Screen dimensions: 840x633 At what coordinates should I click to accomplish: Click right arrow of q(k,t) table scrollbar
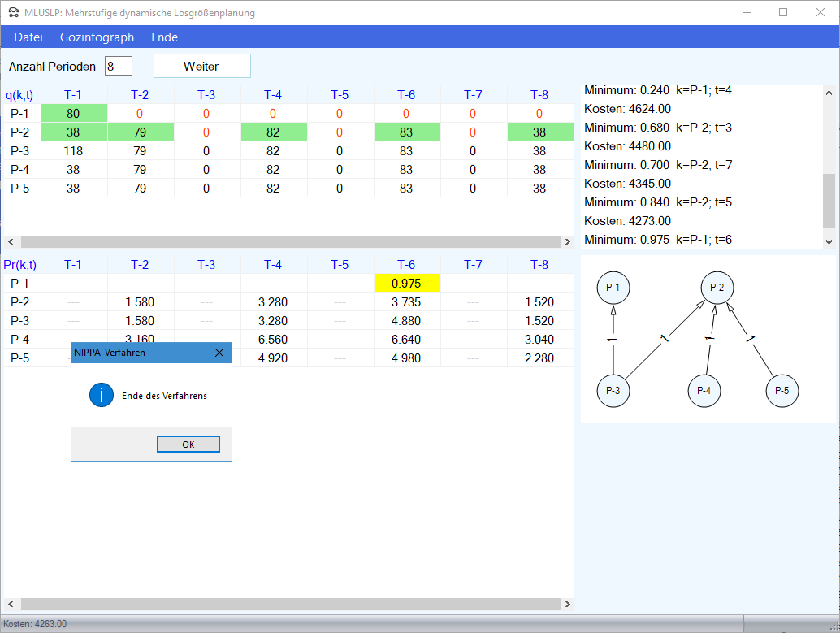point(567,242)
